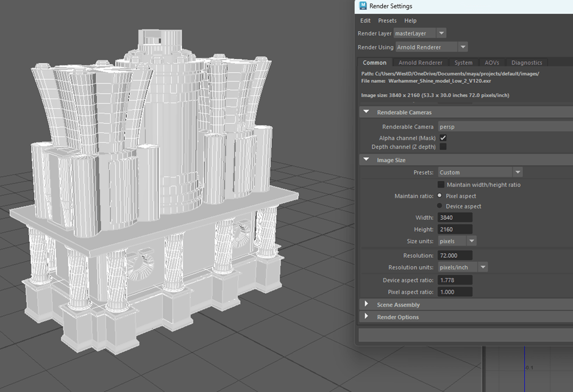Screen dimensions: 573x392
Task: Click the output Path text line
Action: (x=450, y=74)
